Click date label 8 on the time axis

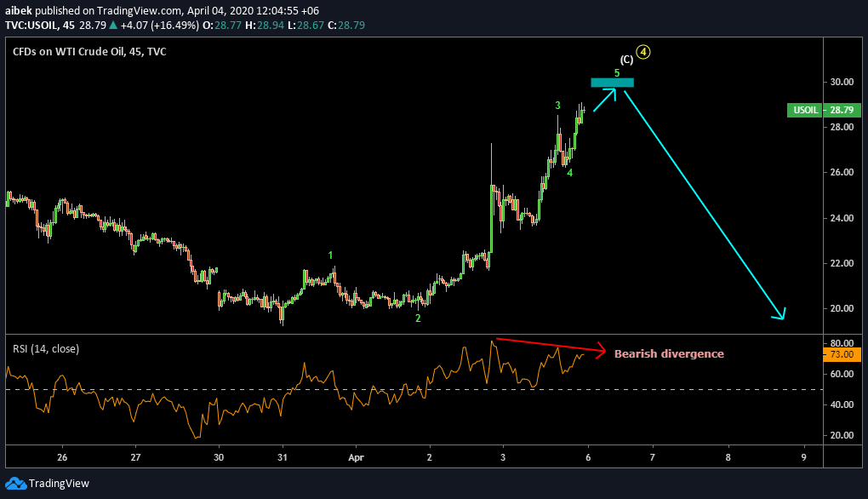pos(728,457)
